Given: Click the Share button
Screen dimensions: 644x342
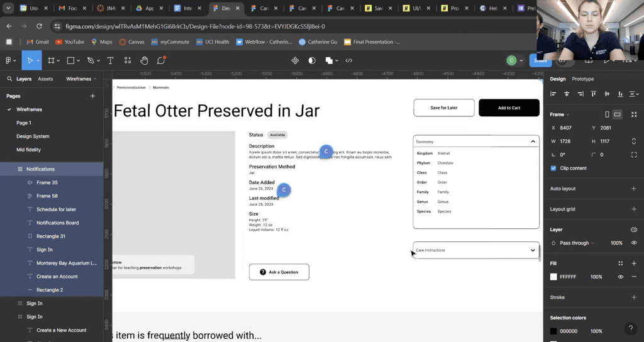Looking at the screenshot, I should 540,60.
